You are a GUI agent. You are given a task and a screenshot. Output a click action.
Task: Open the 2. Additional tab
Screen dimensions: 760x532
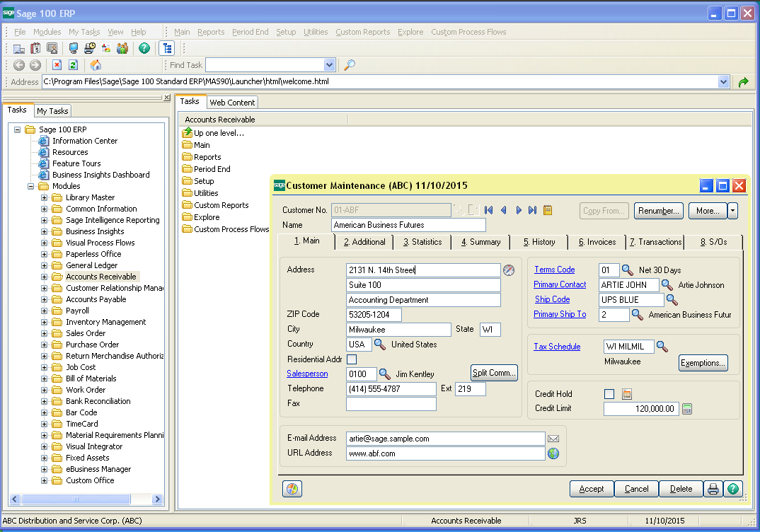pos(364,242)
